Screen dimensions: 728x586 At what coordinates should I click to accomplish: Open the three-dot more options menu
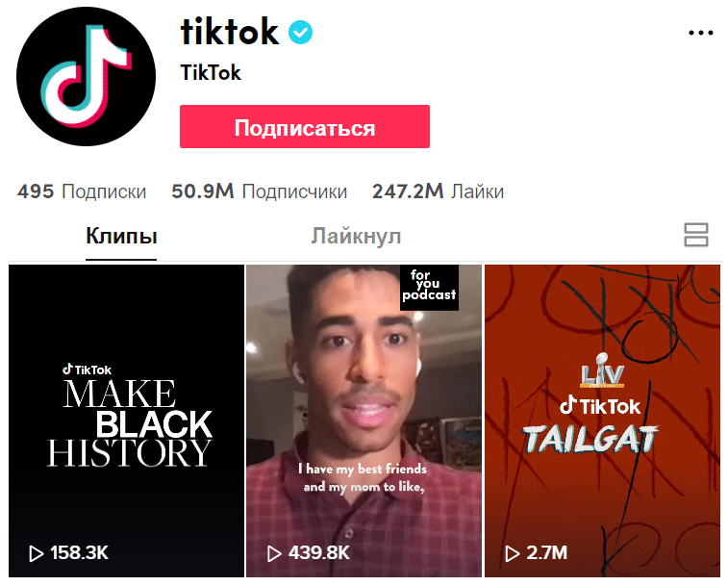701,33
